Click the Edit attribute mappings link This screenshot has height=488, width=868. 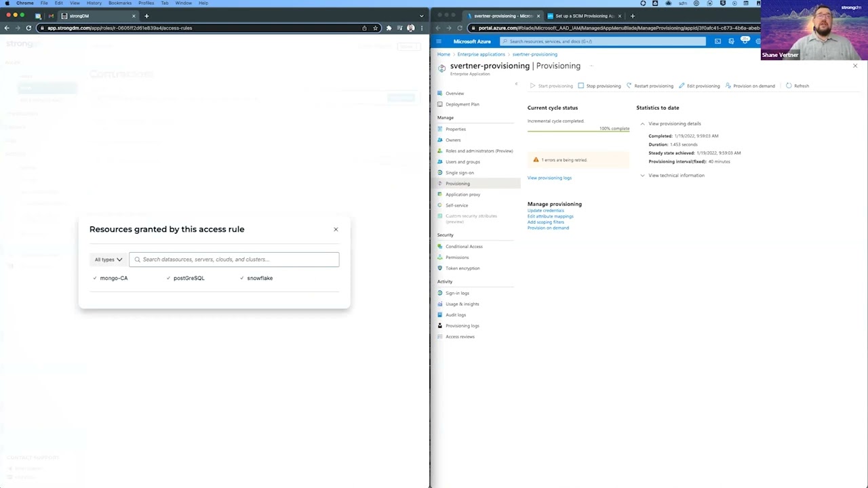click(x=551, y=216)
